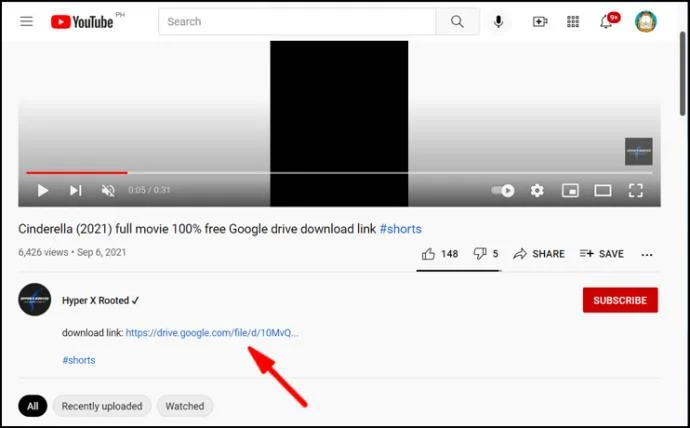Like the video with thumbs up

pyautogui.click(x=440, y=254)
